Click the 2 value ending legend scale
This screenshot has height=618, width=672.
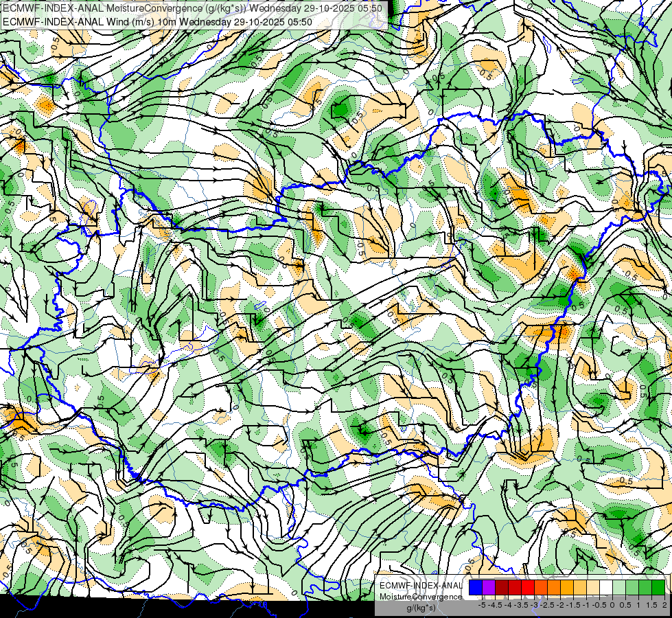(x=664, y=605)
